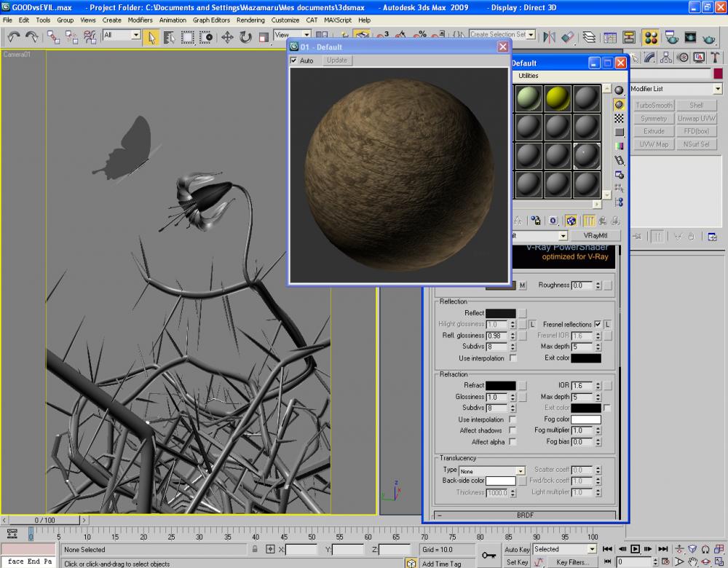Collapse the BRDF rollout
The height and width of the screenshot is (568, 728).
[x=525, y=515]
